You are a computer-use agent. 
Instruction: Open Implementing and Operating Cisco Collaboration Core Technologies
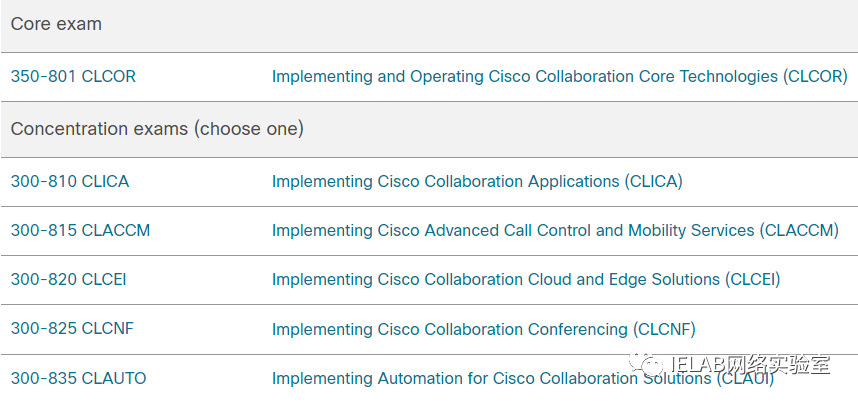coord(559,77)
